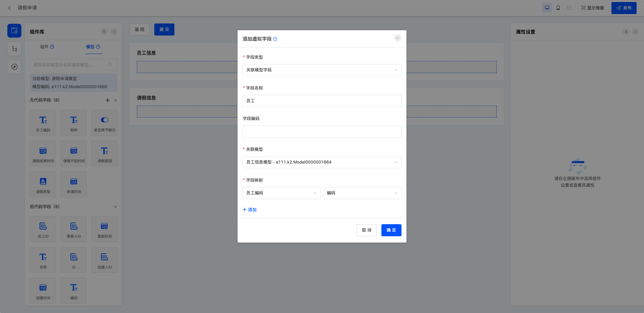Viewport: 644px width, 313px height.
Task: Select the 是否跨节假日 switch field icon
Action: [x=104, y=120]
